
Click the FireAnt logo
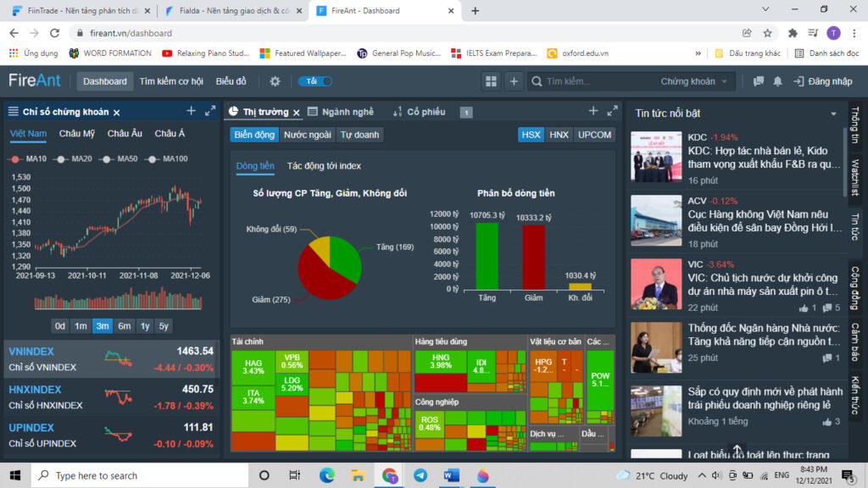[34, 80]
